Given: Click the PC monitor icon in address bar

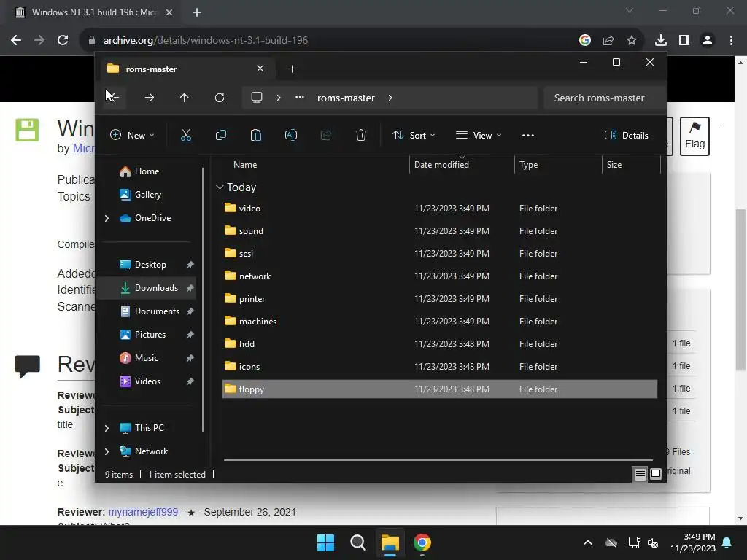Looking at the screenshot, I should [x=257, y=98].
